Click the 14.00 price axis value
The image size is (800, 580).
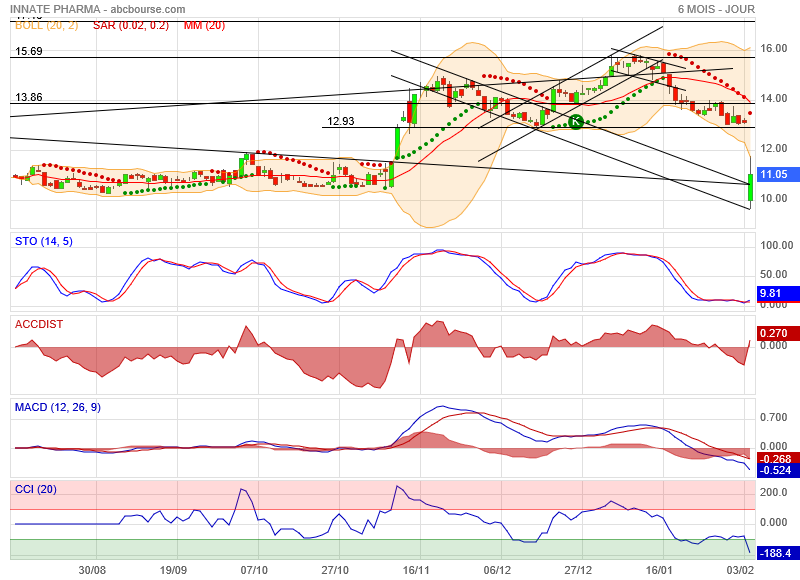[x=773, y=98]
